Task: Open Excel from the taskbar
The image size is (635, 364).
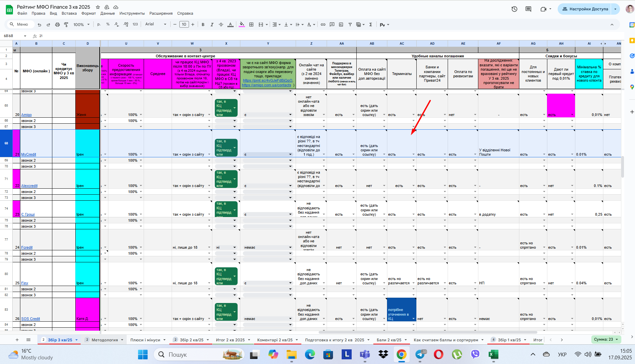Action: 493,354
